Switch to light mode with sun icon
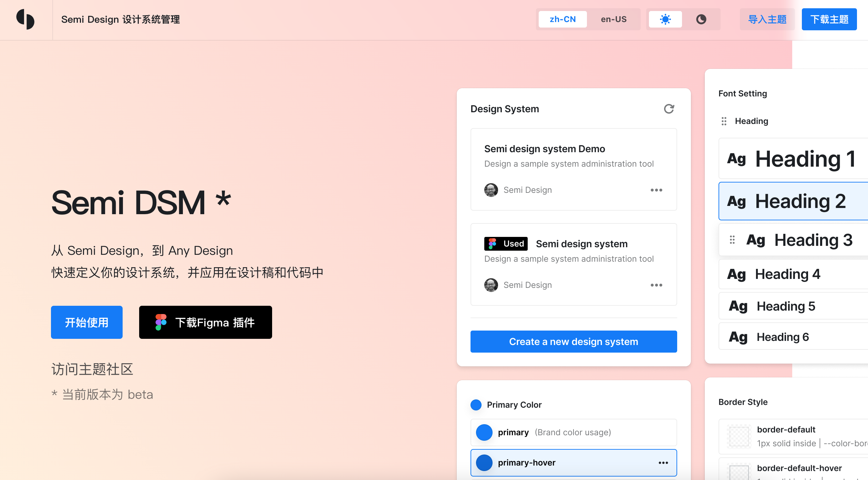 pos(665,19)
